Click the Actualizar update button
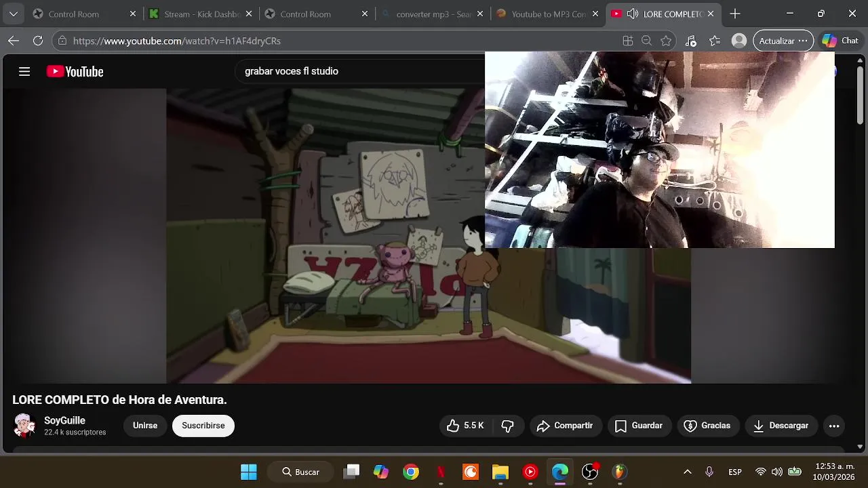The width and height of the screenshot is (868, 488). pos(783,41)
